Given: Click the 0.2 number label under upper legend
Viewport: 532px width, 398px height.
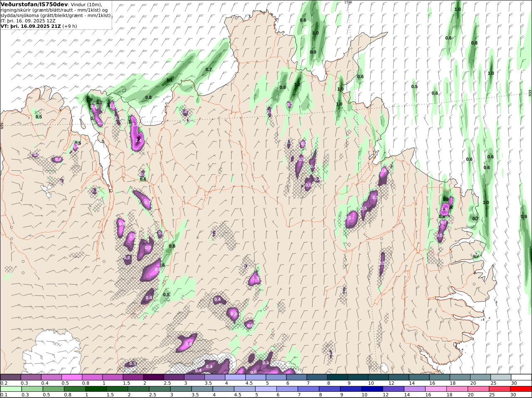Looking at the screenshot, I should (x=4, y=383).
